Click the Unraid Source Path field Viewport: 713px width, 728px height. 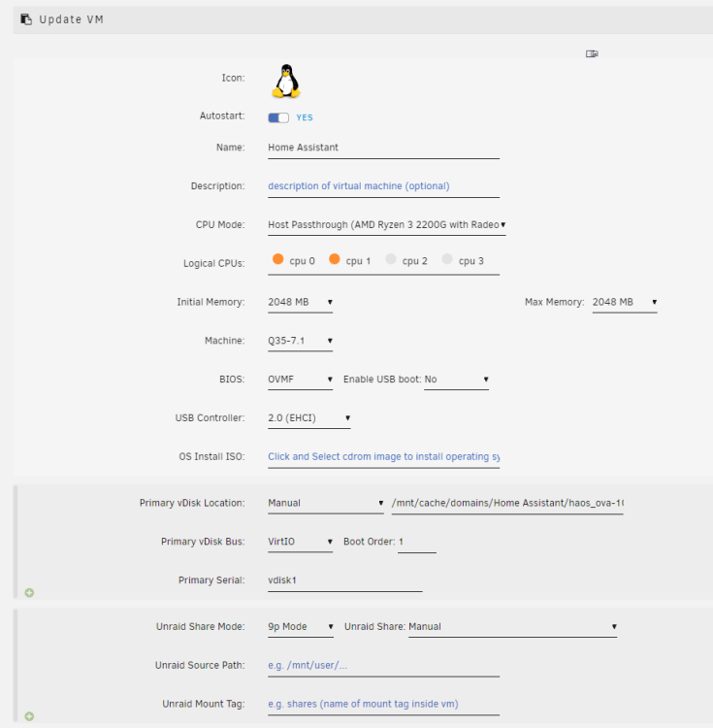tap(383, 665)
